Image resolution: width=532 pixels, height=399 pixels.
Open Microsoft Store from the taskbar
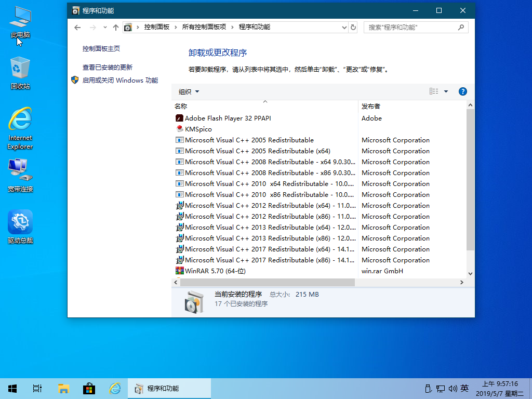89,389
